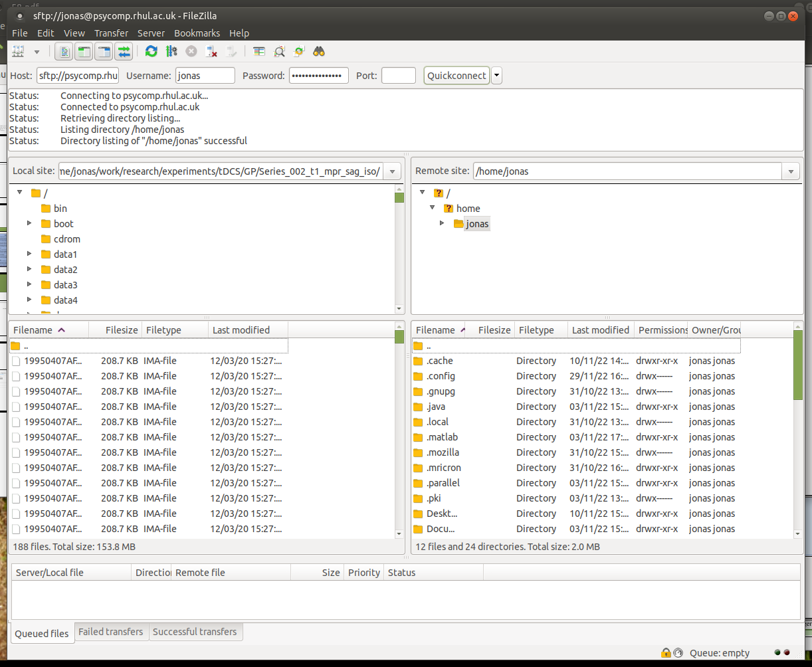This screenshot has width=812, height=667.
Task: Toggle remote directory tree display
Action: (x=104, y=51)
